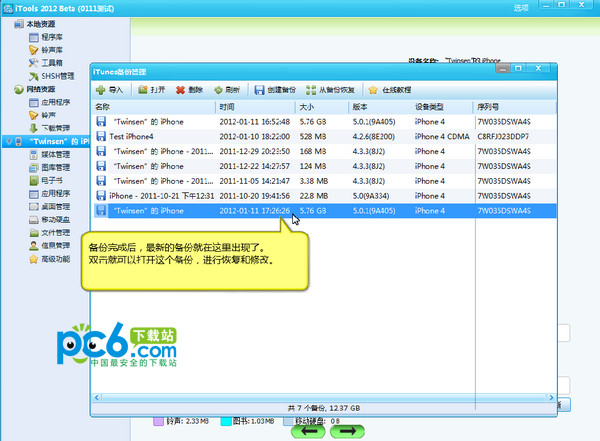600x441 pixels.
Task: Open selected backup with 打开 toolbar button
Action: click(x=152, y=90)
